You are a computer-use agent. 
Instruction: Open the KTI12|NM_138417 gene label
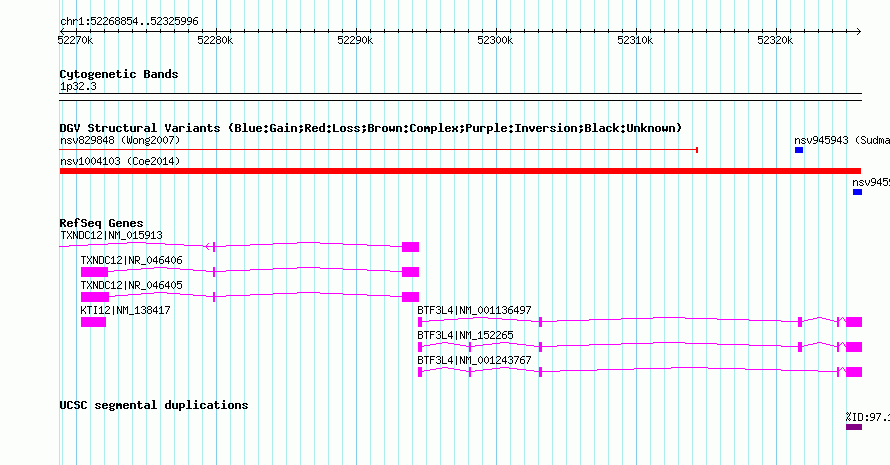tap(125, 310)
